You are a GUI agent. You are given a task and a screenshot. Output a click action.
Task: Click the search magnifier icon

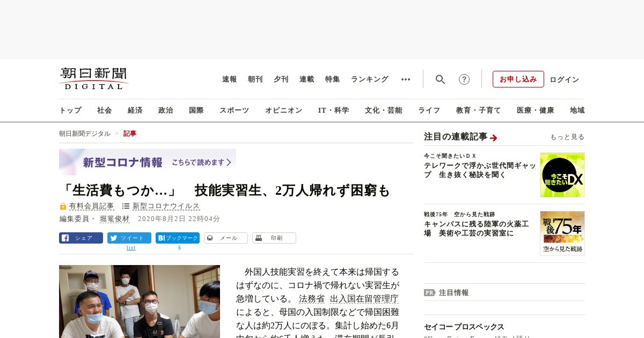(x=440, y=79)
